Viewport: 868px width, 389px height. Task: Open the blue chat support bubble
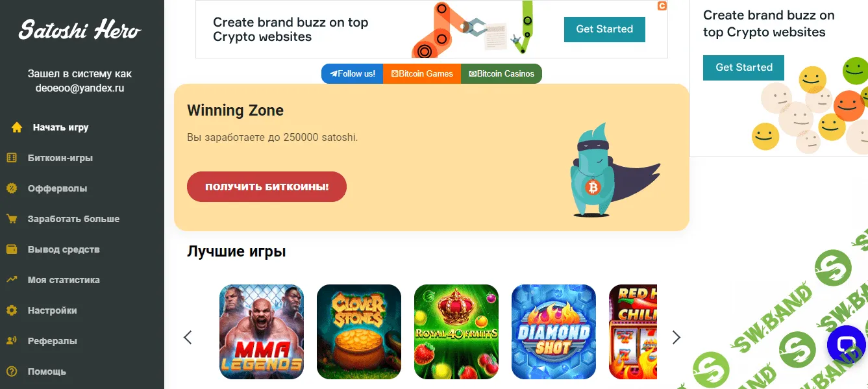847,345
